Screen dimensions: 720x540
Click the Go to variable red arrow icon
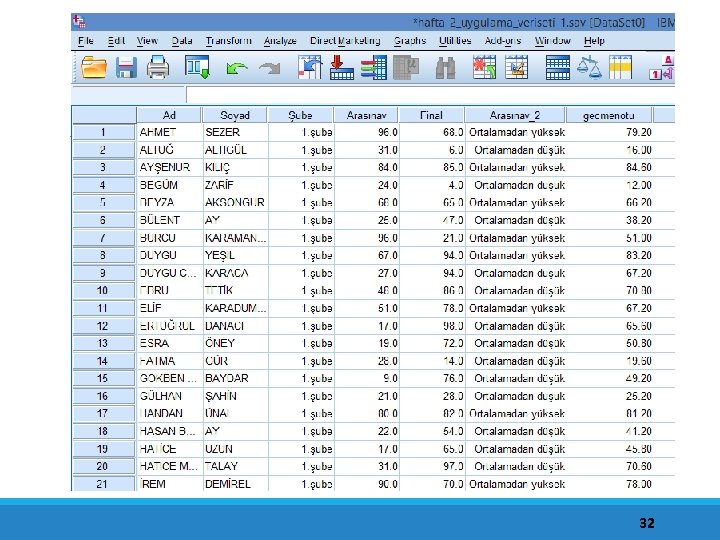342,68
